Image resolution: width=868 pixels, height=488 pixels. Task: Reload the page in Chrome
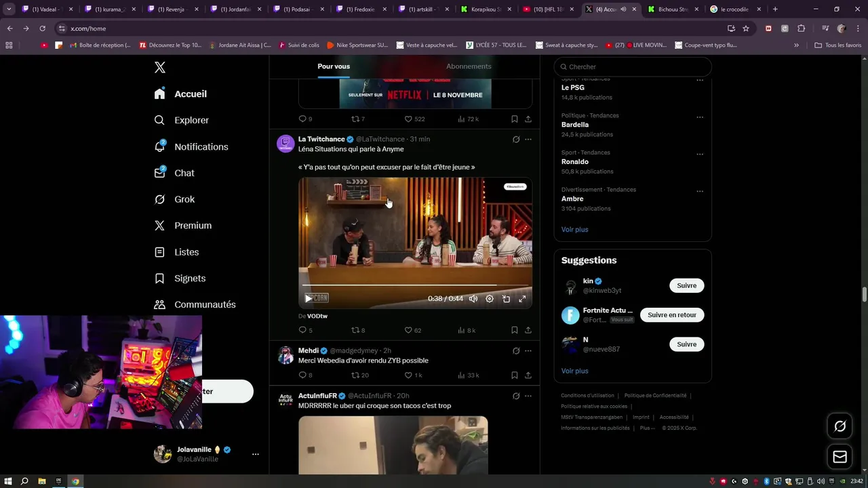[42, 28]
